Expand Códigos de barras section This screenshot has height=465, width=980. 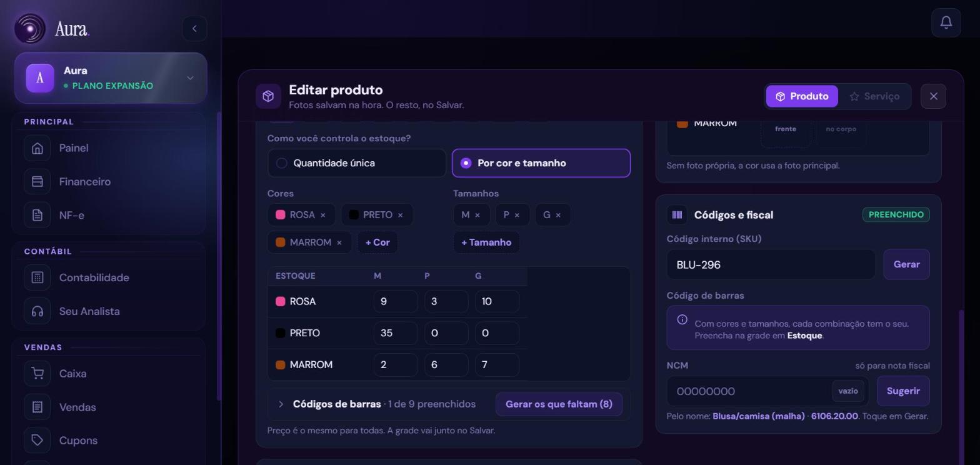[281, 404]
